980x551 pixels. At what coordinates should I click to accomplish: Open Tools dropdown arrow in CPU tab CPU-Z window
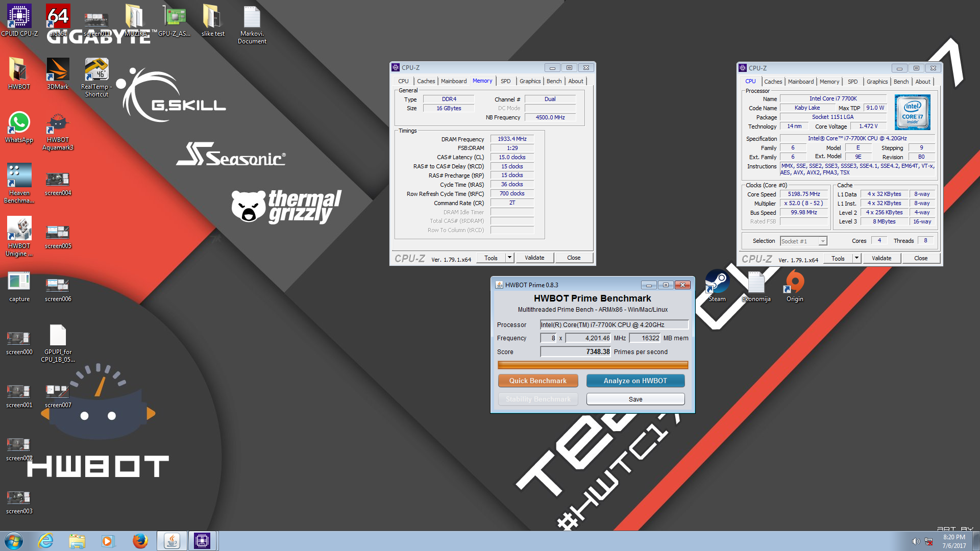point(856,258)
